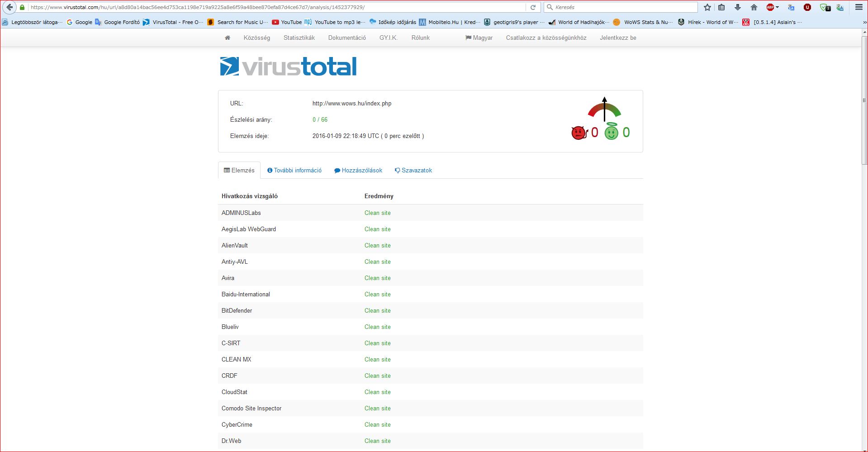
Task: Open the Legtöbbször látogatott bookmark
Action: click(x=32, y=22)
